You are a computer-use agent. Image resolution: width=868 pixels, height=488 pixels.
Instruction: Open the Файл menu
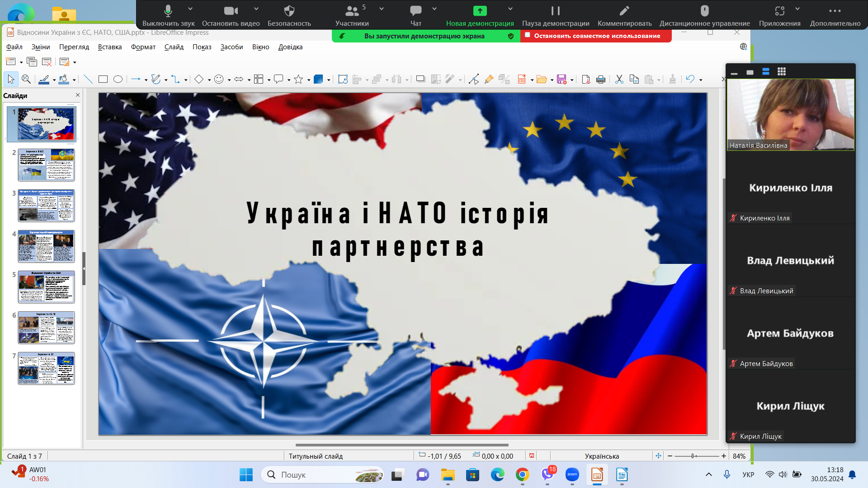(14, 47)
